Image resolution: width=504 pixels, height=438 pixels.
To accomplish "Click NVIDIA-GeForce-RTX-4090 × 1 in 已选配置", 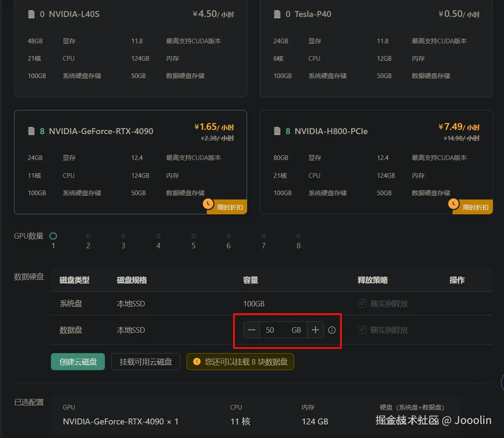I will [121, 421].
